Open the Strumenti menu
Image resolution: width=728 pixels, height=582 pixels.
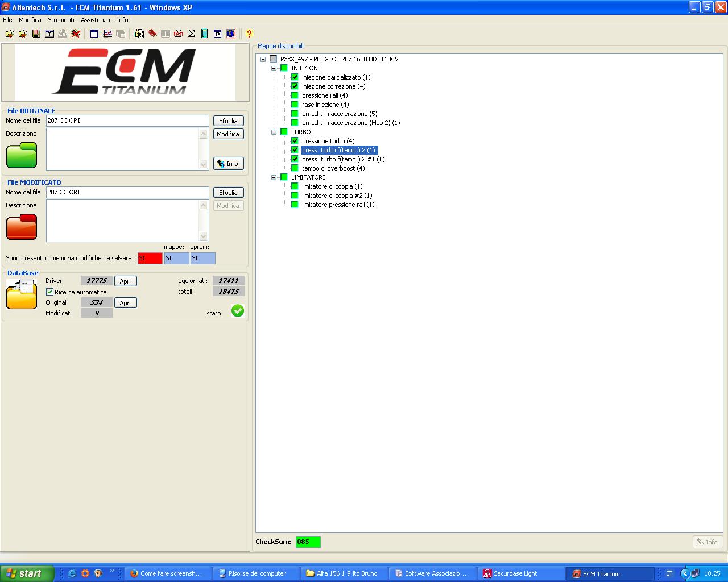tap(61, 20)
